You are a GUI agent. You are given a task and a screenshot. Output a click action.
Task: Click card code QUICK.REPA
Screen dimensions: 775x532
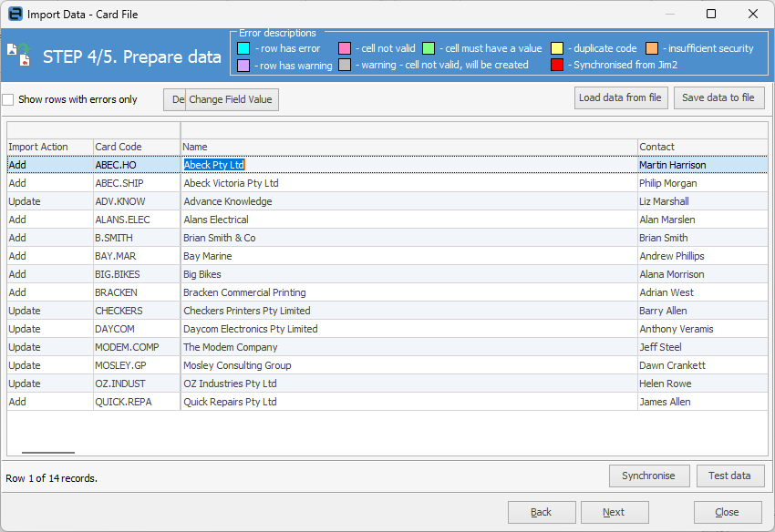tap(137, 403)
